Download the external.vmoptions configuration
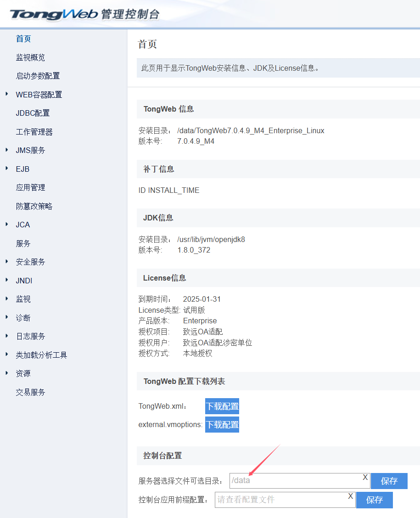This screenshot has height=518, width=420. pos(222,425)
